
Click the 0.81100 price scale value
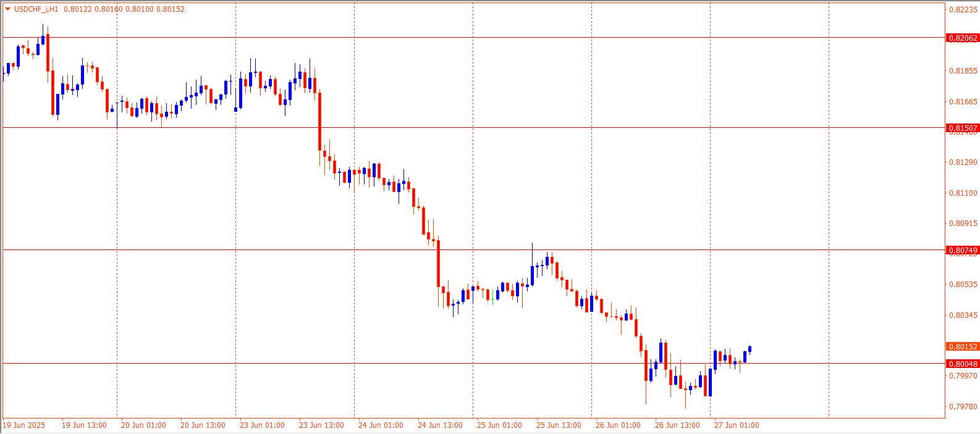963,193
